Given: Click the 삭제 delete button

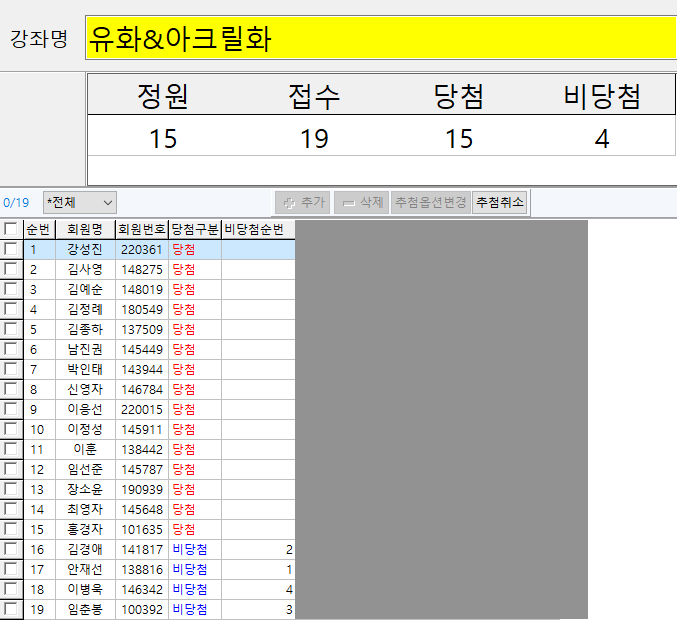Looking at the screenshot, I should coord(361,202).
